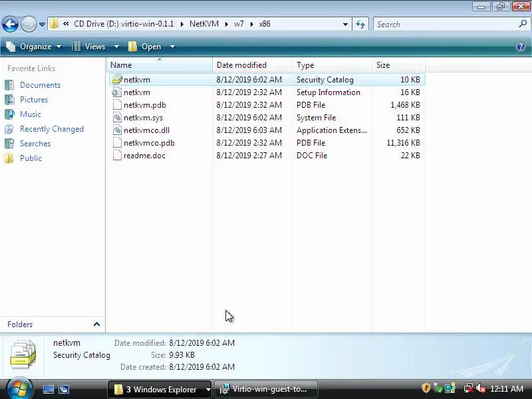532x399 pixels.
Task: Open Public in Favorite Links
Action: pos(31,158)
